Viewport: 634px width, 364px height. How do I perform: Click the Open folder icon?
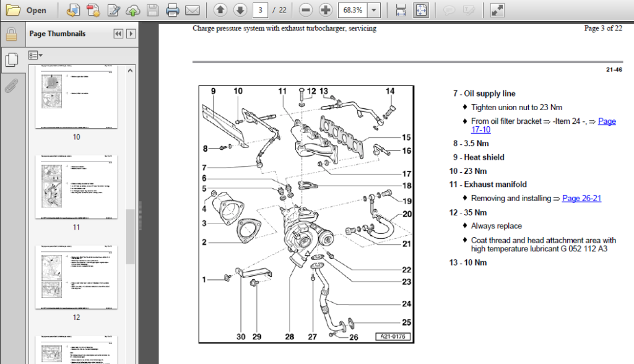pos(13,10)
